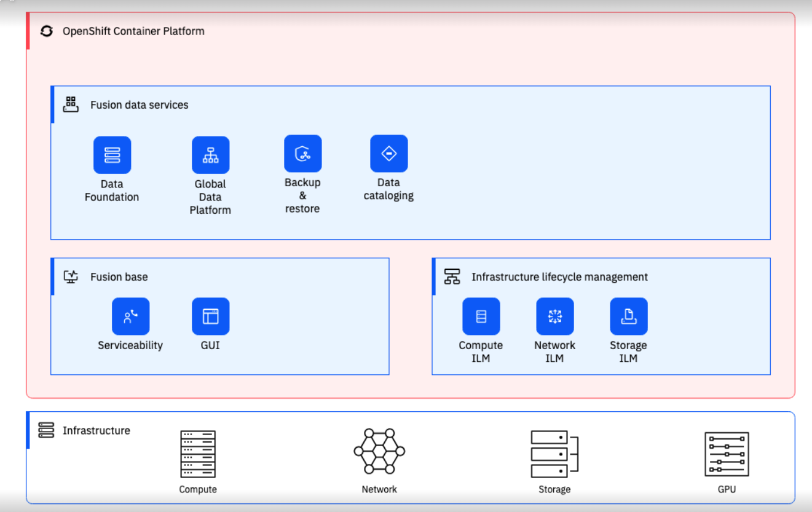
Task: Select the Fusion base title text
Action: [119, 277]
